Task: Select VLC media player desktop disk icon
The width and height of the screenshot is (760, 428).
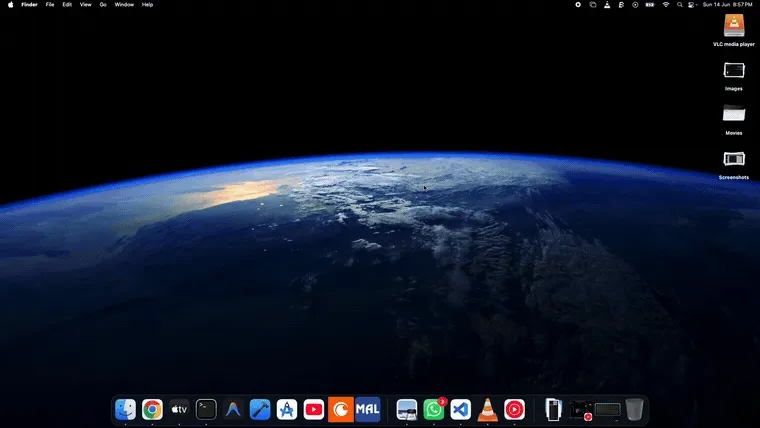Action: click(734, 25)
